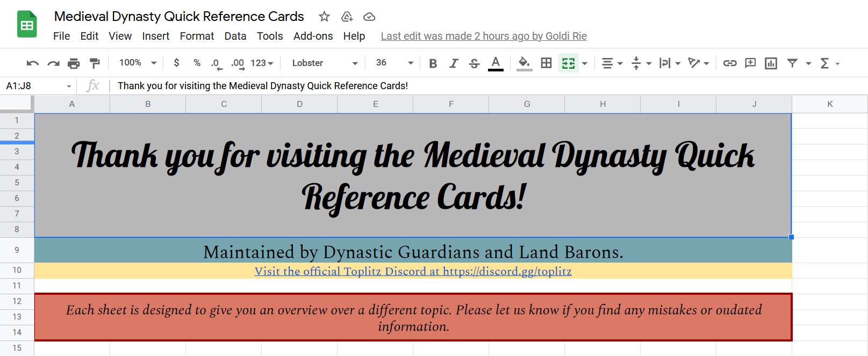Click the Last edit was made link
The image size is (868, 356).
tap(484, 36)
